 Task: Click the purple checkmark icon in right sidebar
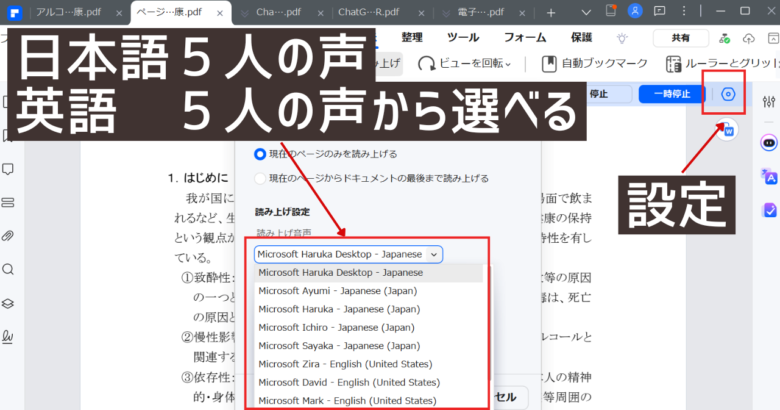pyautogui.click(x=769, y=210)
